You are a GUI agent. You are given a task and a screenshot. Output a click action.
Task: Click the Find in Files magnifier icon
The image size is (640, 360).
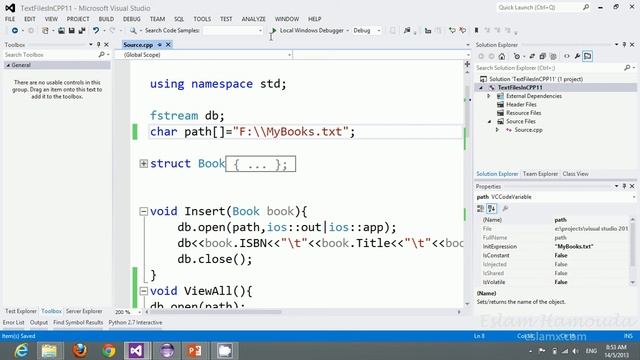[x=133, y=31]
